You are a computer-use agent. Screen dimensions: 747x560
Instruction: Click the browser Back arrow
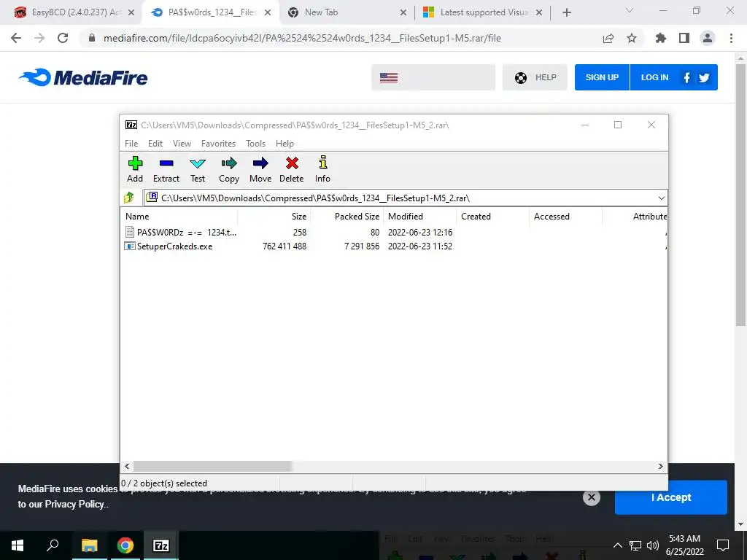click(x=16, y=38)
